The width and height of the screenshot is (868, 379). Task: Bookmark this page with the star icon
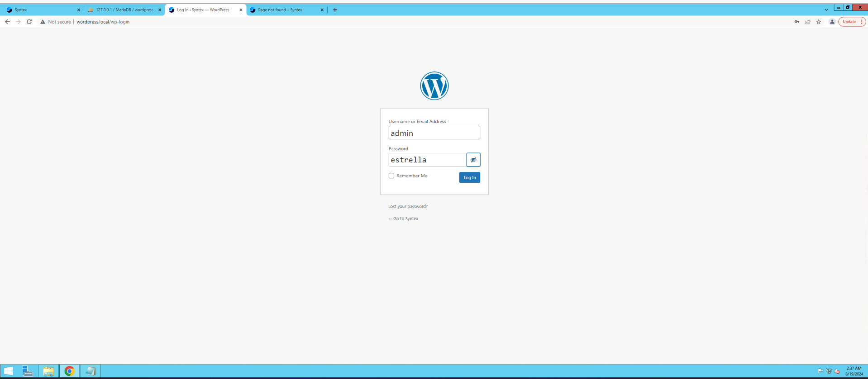coord(819,22)
